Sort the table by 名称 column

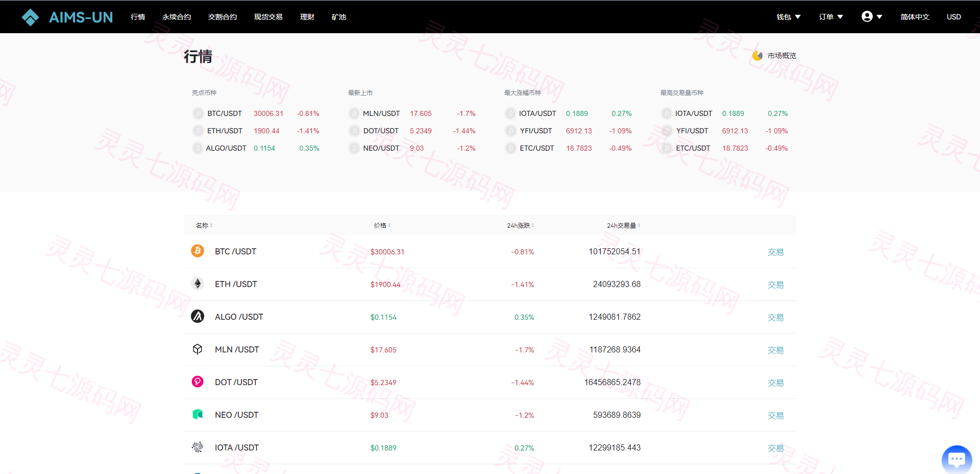click(204, 225)
